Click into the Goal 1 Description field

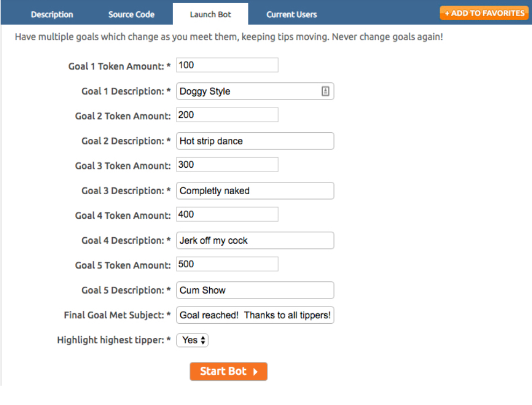pyautogui.click(x=249, y=91)
